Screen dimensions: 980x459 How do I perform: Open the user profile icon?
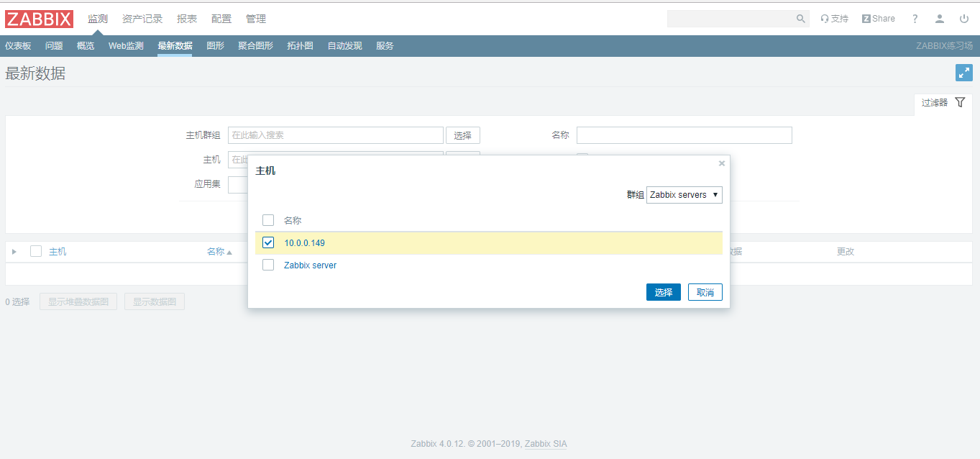940,19
